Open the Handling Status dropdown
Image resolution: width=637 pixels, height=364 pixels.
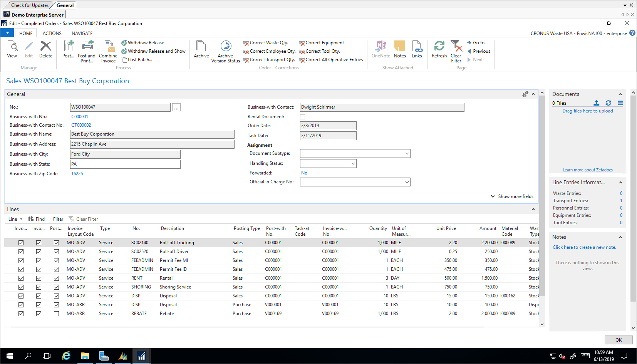353,163
